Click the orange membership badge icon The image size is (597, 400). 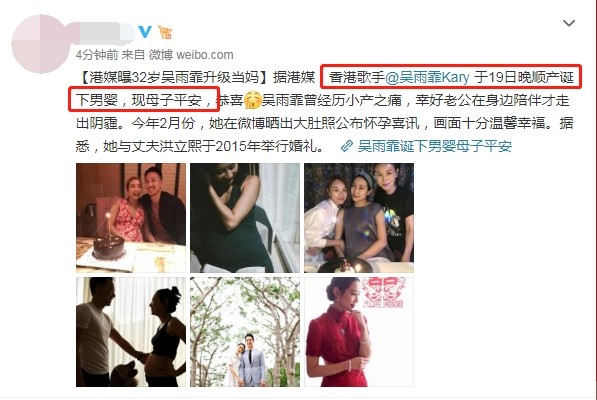coord(165,32)
